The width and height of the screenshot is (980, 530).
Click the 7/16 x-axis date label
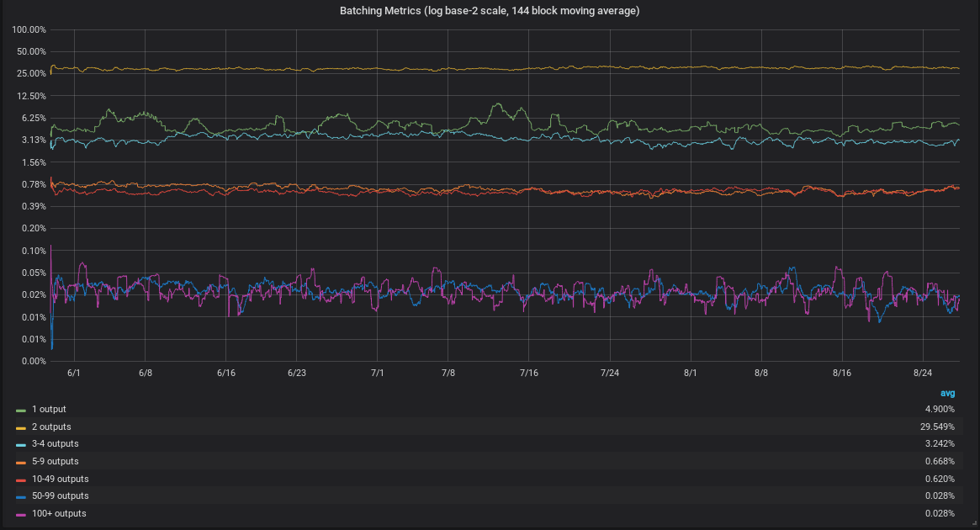[529, 373]
